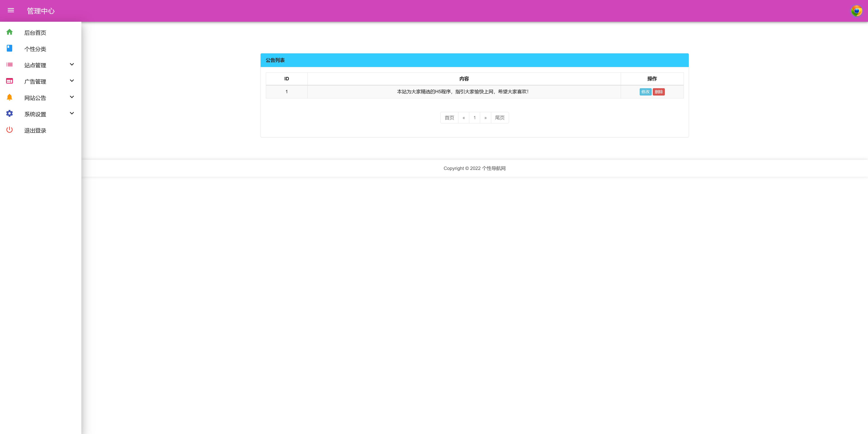Expand the 站点管理 chevron
The image size is (868, 434).
click(72, 64)
